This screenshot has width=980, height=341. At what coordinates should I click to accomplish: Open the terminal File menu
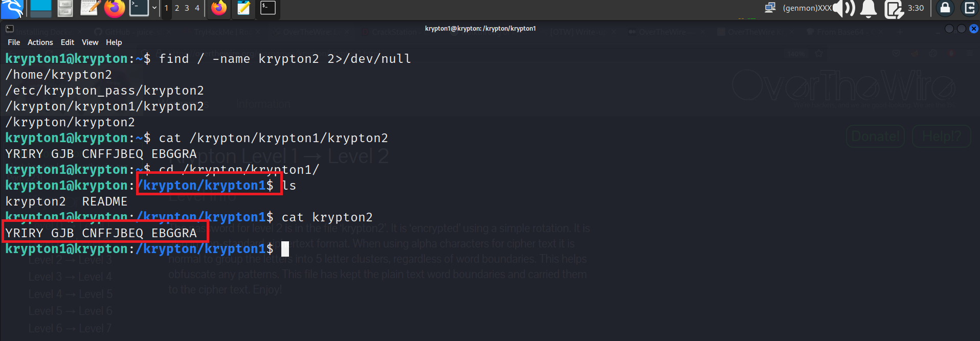click(x=14, y=42)
